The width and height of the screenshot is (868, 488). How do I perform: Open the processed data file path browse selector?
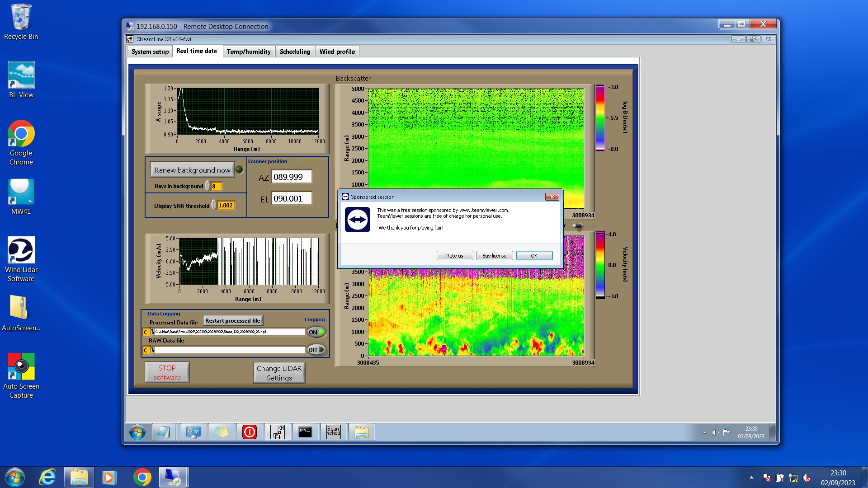click(x=152, y=332)
